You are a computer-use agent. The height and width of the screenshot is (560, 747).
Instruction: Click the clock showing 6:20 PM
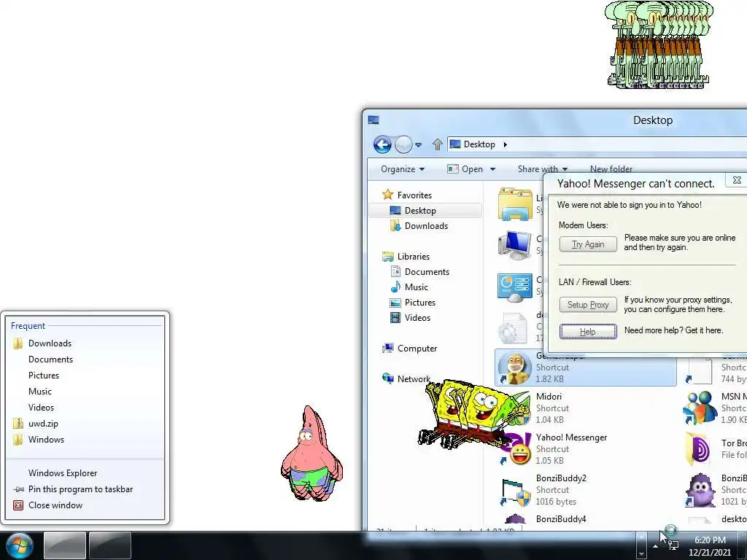710,540
